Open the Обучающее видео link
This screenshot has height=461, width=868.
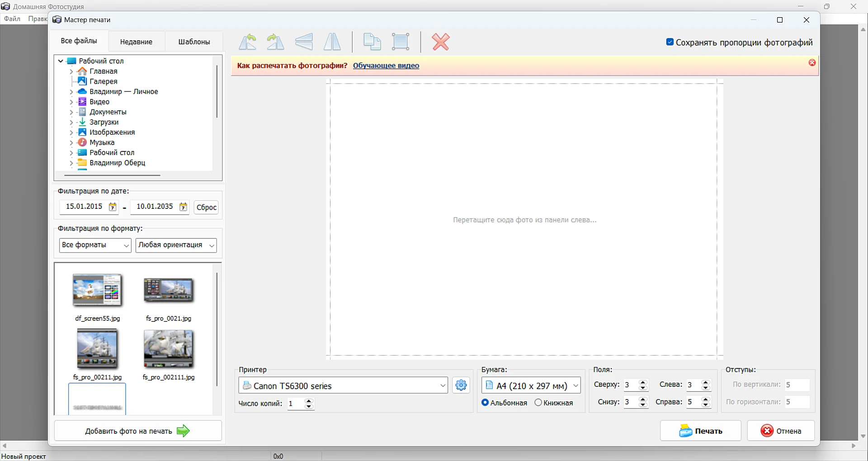(x=386, y=66)
